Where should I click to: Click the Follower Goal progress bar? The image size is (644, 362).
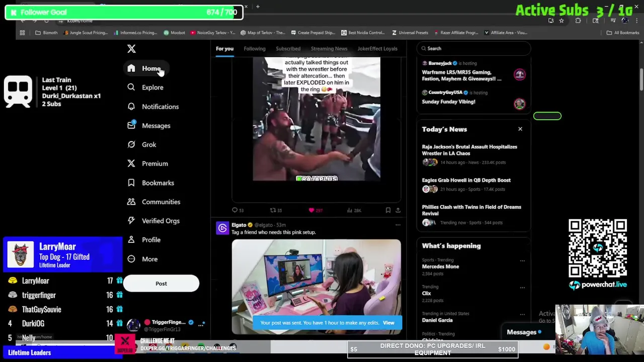click(x=124, y=12)
